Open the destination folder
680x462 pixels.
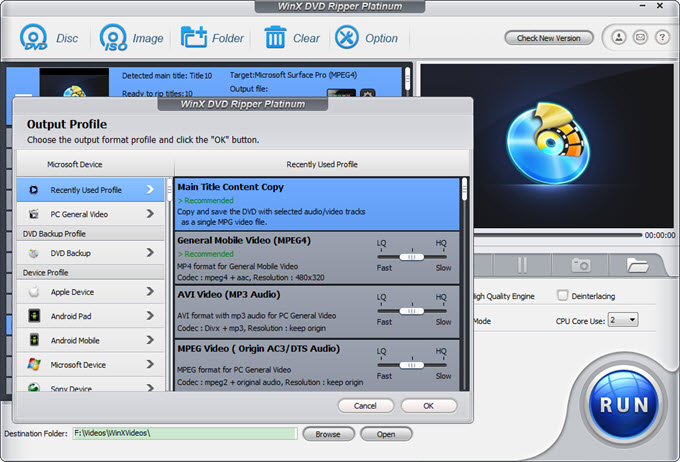[386, 434]
